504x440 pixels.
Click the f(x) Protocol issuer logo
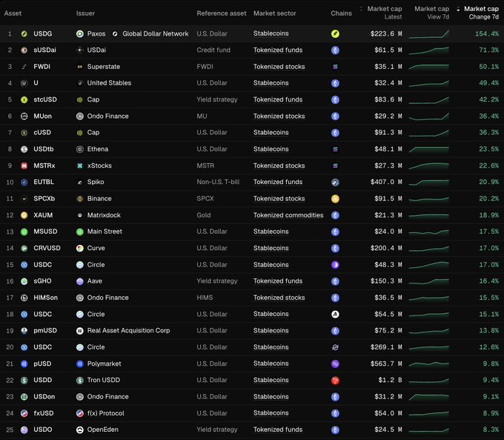click(x=80, y=413)
